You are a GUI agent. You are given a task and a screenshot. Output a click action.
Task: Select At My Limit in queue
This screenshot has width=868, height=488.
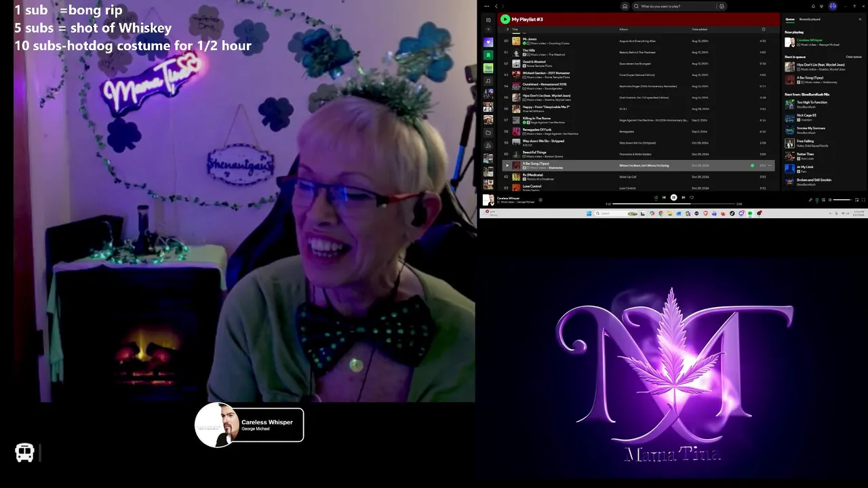coord(824,168)
